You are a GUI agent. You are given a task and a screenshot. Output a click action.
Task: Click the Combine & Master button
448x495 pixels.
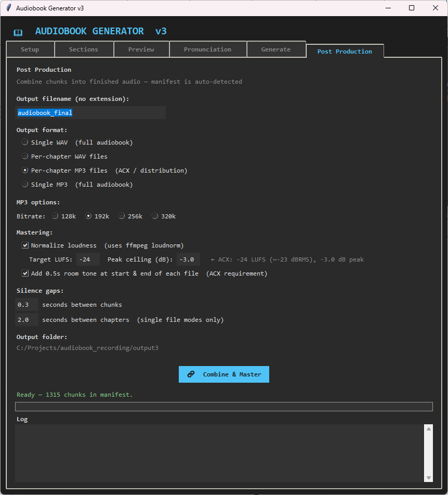point(224,374)
